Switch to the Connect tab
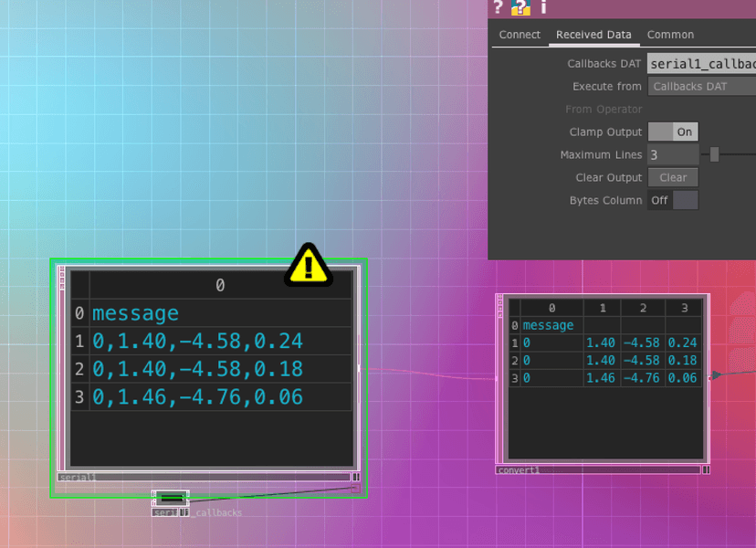The image size is (756, 548). pos(520,35)
